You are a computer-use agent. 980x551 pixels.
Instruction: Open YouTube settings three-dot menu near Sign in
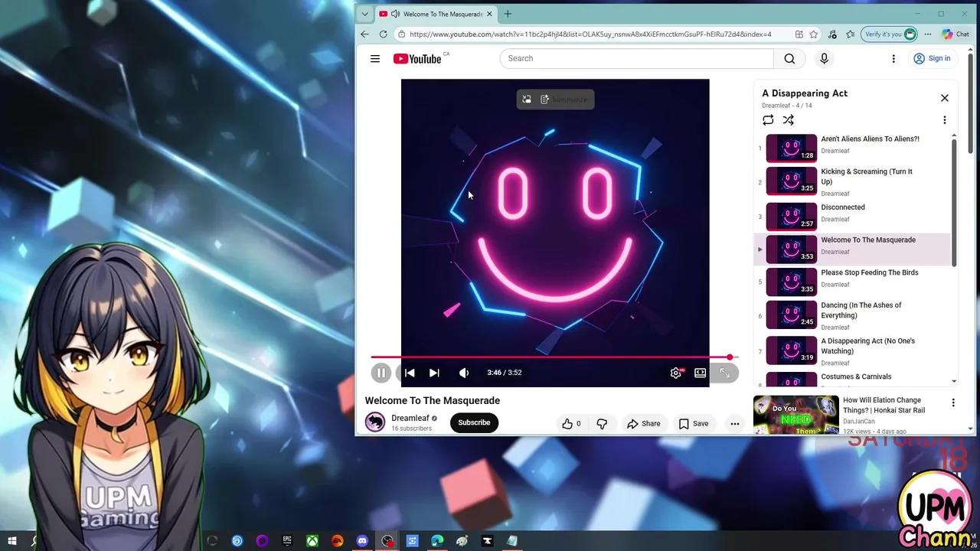point(893,59)
